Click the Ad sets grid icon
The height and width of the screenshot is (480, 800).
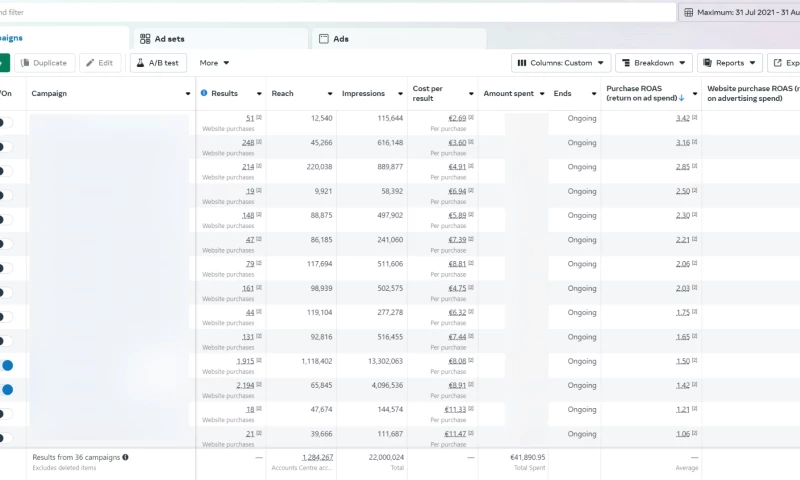point(145,39)
